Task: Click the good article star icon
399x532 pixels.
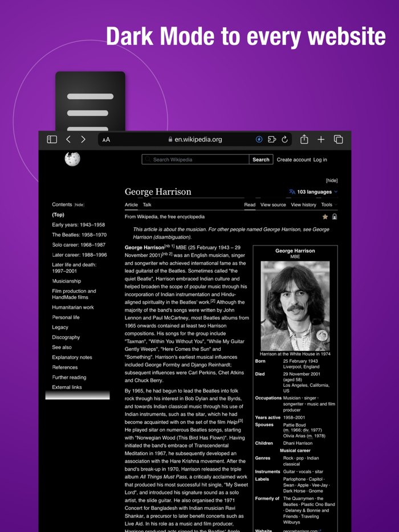Action: coord(325,217)
